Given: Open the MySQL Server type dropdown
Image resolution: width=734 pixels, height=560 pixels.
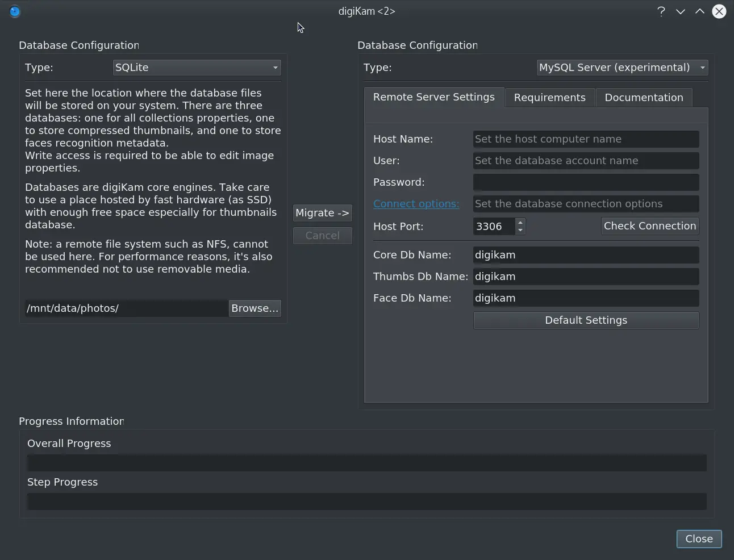Looking at the screenshot, I should tap(622, 68).
